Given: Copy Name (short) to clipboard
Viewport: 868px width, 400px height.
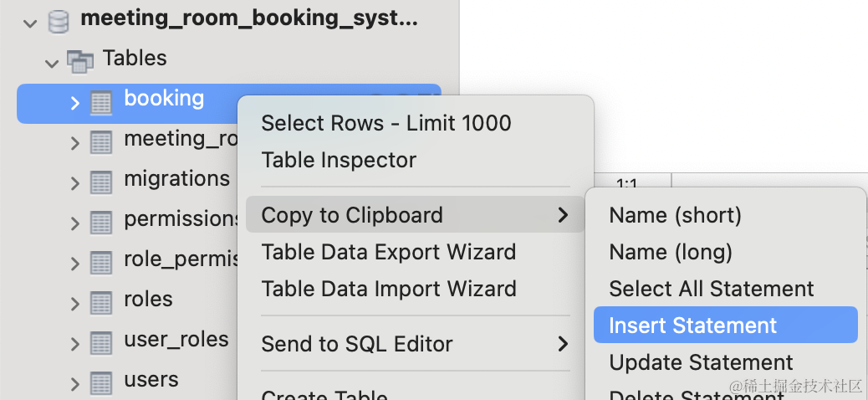Looking at the screenshot, I should [675, 215].
